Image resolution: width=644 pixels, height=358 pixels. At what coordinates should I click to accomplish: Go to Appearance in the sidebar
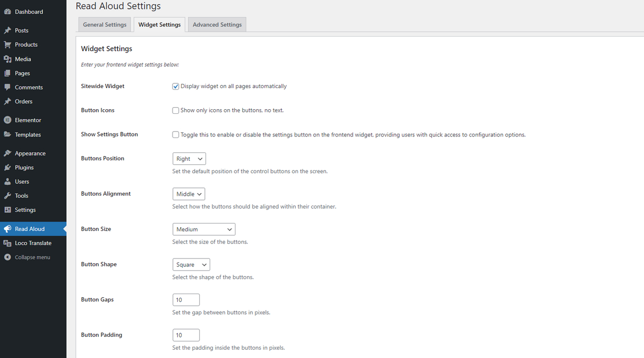tap(30, 154)
